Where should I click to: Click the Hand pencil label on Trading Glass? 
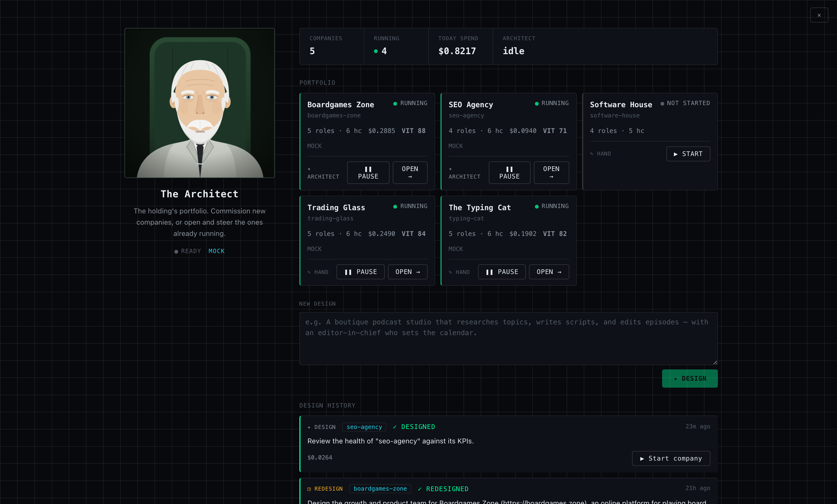(318, 272)
